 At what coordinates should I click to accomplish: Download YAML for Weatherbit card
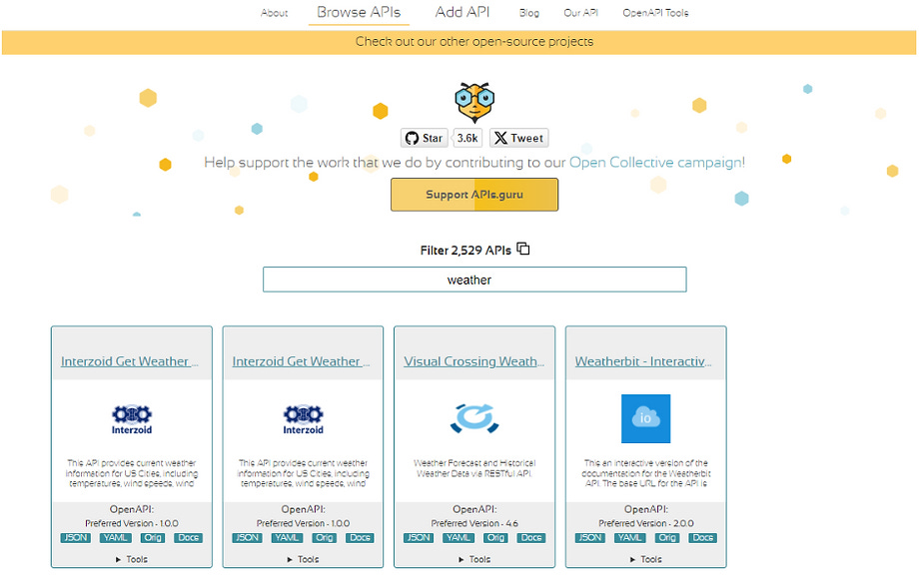point(629,538)
